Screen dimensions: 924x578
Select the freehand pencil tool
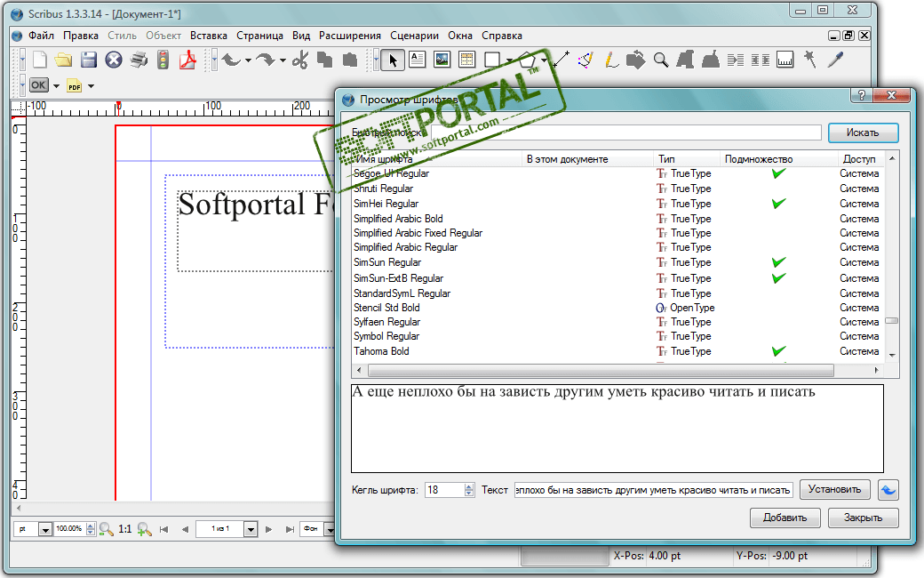[x=611, y=60]
